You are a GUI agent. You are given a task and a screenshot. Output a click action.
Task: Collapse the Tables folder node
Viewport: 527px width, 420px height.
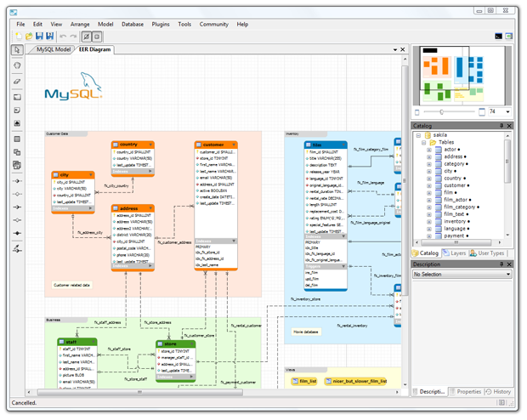pos(424,143)
